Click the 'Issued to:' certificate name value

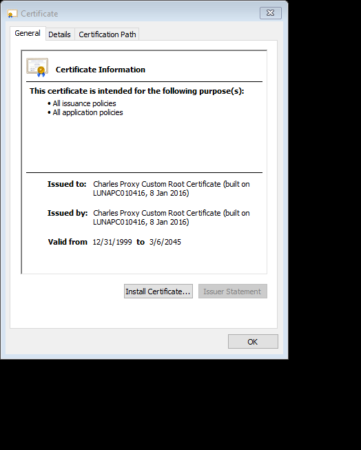171,189
